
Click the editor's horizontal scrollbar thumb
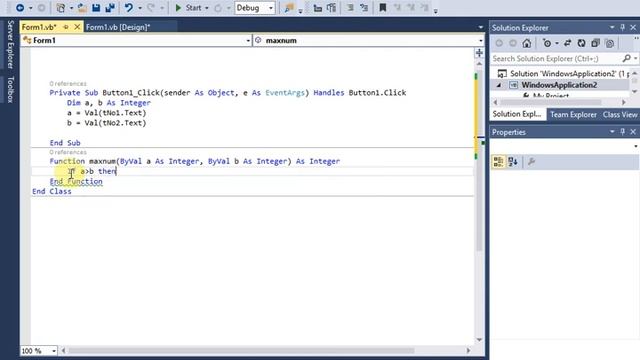point(241,351)
